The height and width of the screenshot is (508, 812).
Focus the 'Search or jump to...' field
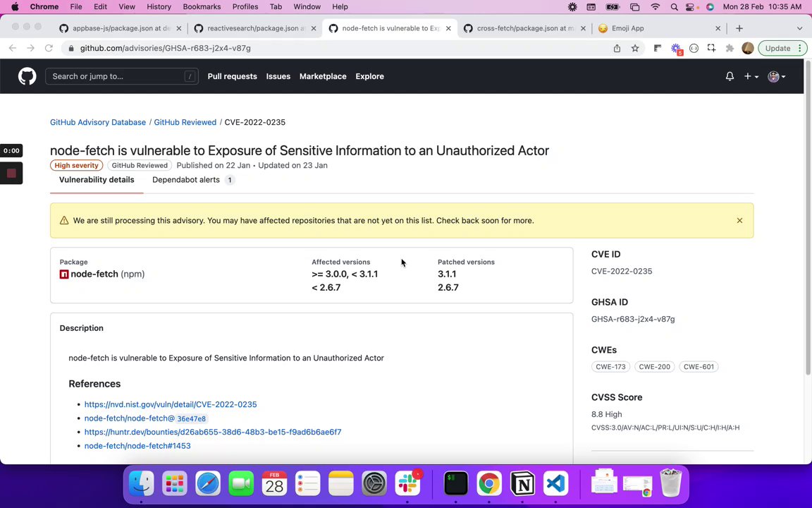point(122,76)
